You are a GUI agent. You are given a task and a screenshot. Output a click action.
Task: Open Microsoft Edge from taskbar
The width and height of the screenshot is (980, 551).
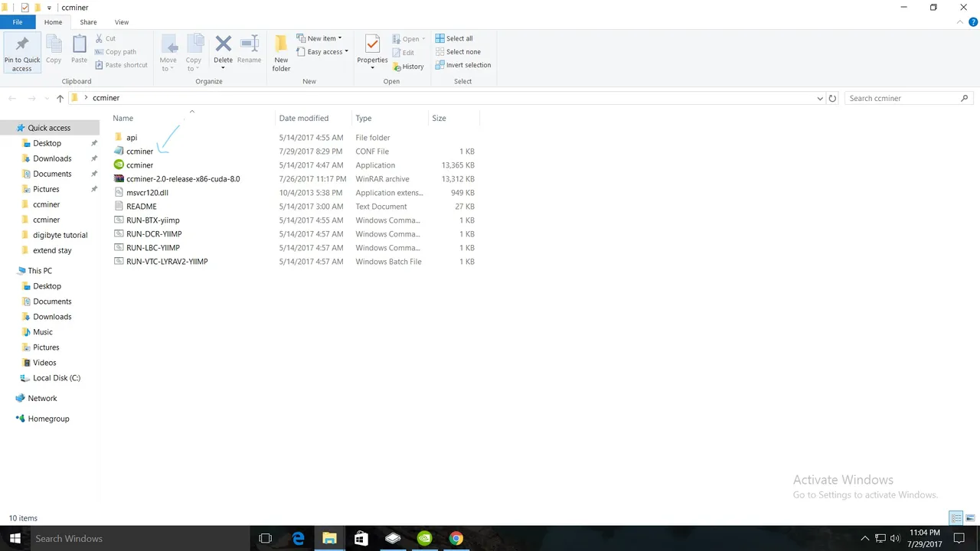(x=298, y=538)
